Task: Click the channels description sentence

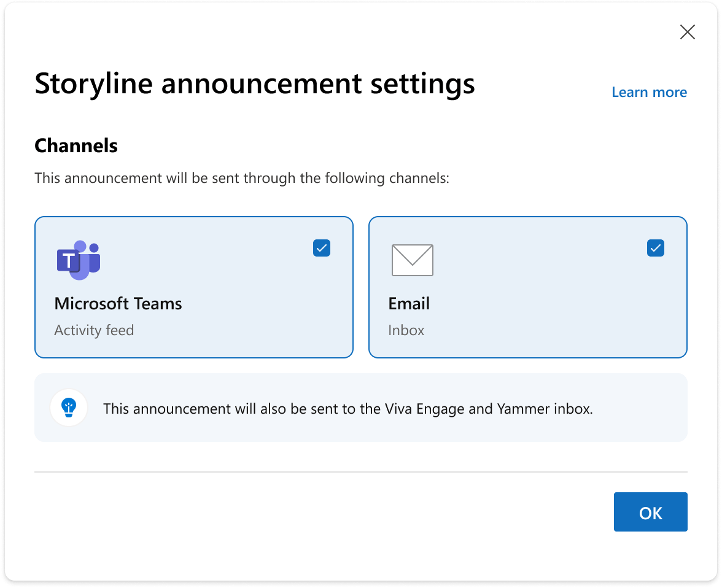Action: 242,178
